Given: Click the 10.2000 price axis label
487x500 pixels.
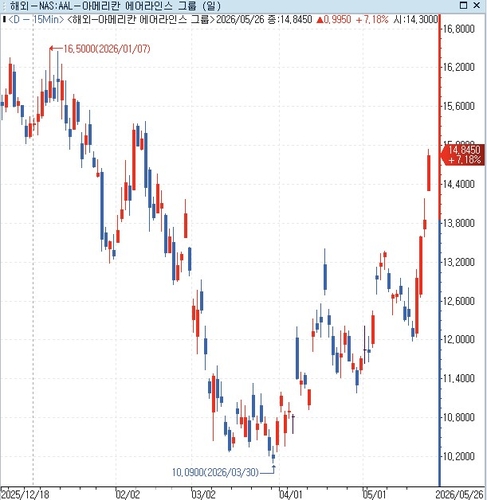Looking at the screenshot, I should coord(458,456).
